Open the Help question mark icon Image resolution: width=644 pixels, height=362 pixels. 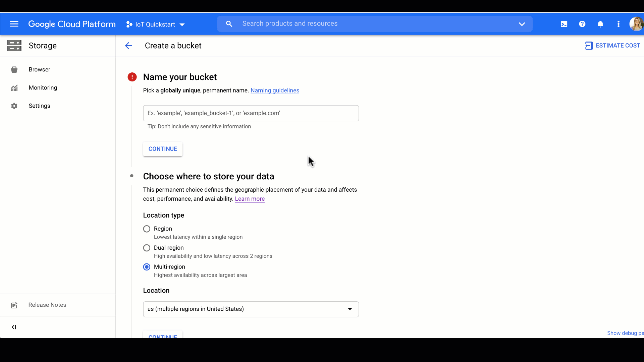point(582,24)
